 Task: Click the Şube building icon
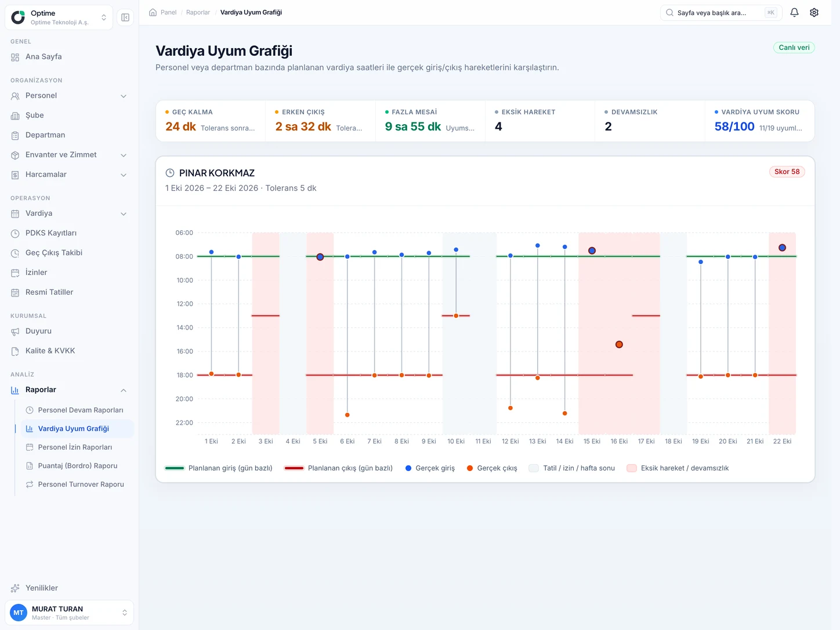point(15,115)
